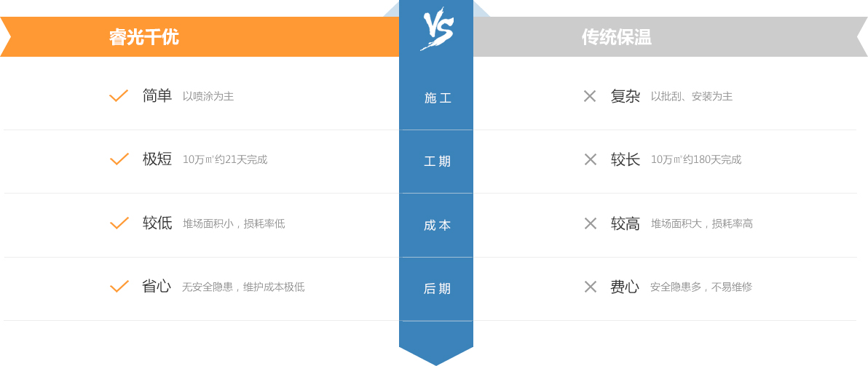Click the text 无安全隐患，维护成本极低
The height and width of the screenshot is (366, 868).
(243, 287)
